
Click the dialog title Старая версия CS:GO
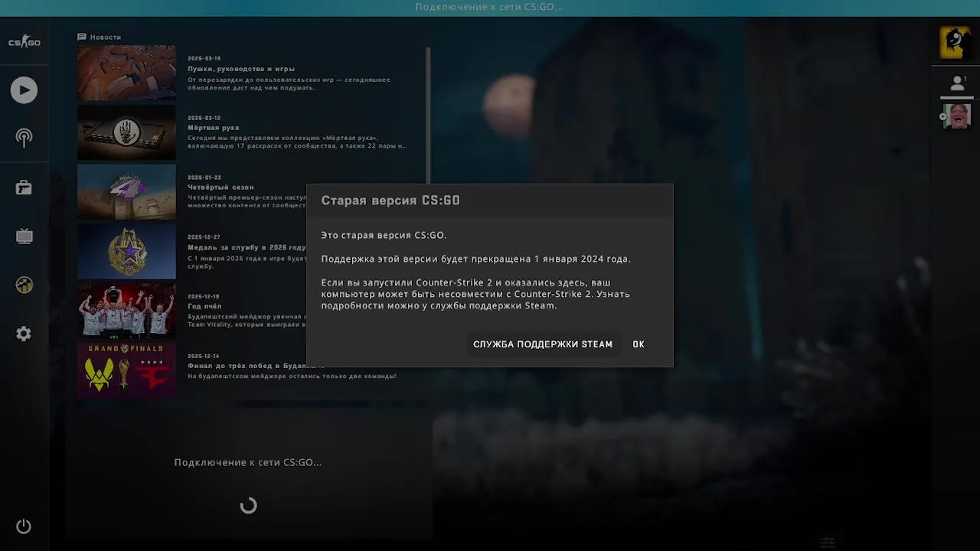coord(390,201)
